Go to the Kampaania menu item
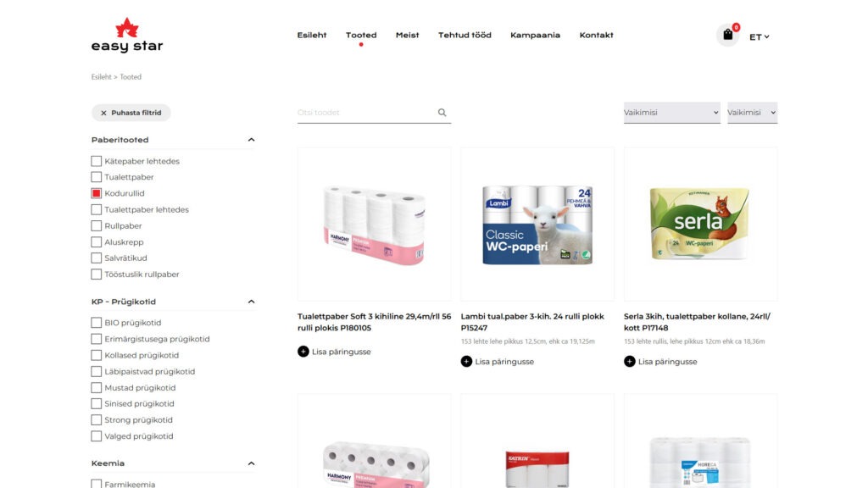 (535, 35)
